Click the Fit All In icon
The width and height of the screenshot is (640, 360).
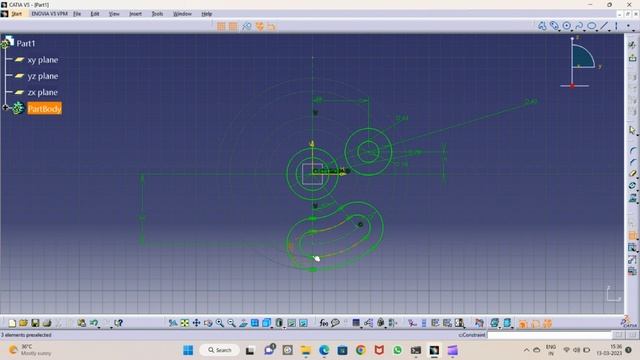184,323
